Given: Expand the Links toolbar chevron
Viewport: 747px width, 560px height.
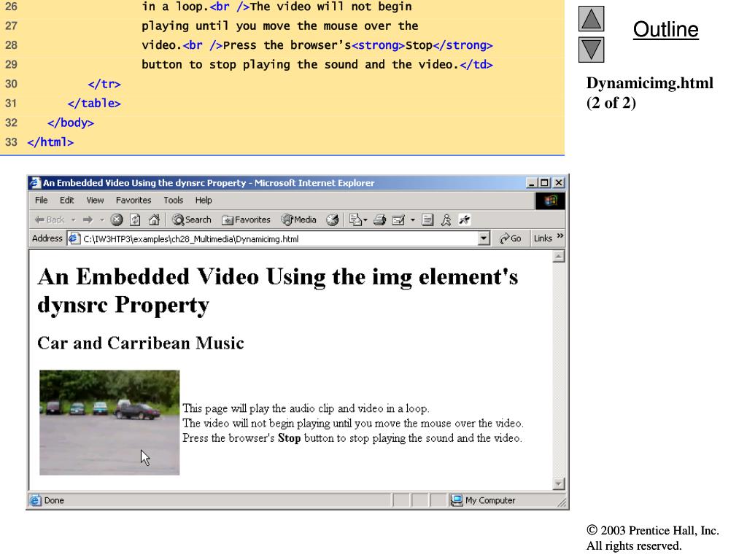Looking at the screenshot, I should pyautogui.click(x=560, y=236).
